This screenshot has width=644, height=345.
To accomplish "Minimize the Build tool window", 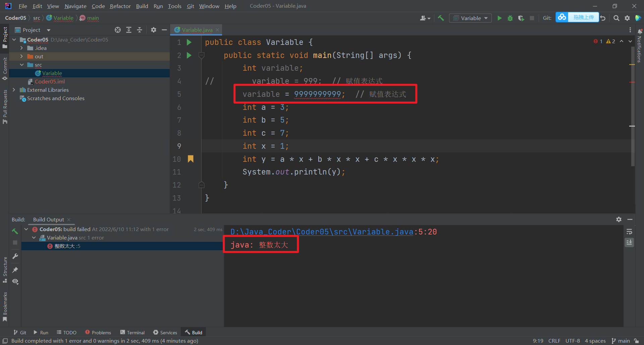I will coord(630,219).
